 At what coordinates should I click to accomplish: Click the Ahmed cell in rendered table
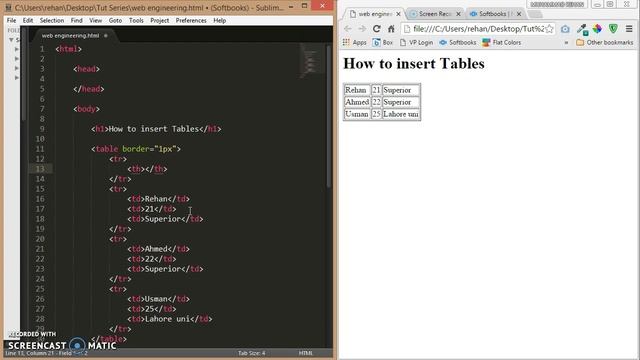[x=357, y=102]
